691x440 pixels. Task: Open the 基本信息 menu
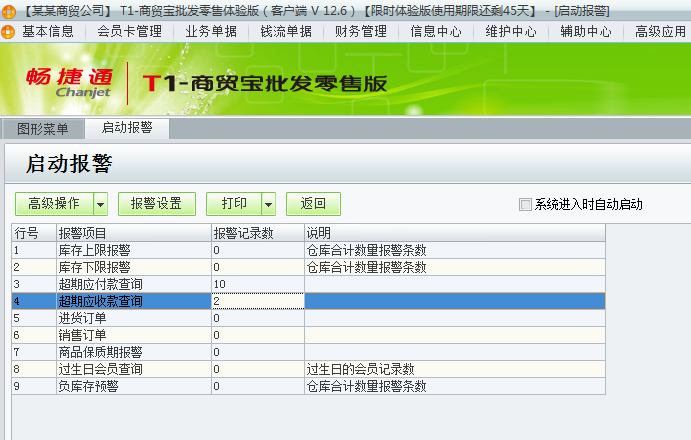pyautogui.click(x=48, y=32)
